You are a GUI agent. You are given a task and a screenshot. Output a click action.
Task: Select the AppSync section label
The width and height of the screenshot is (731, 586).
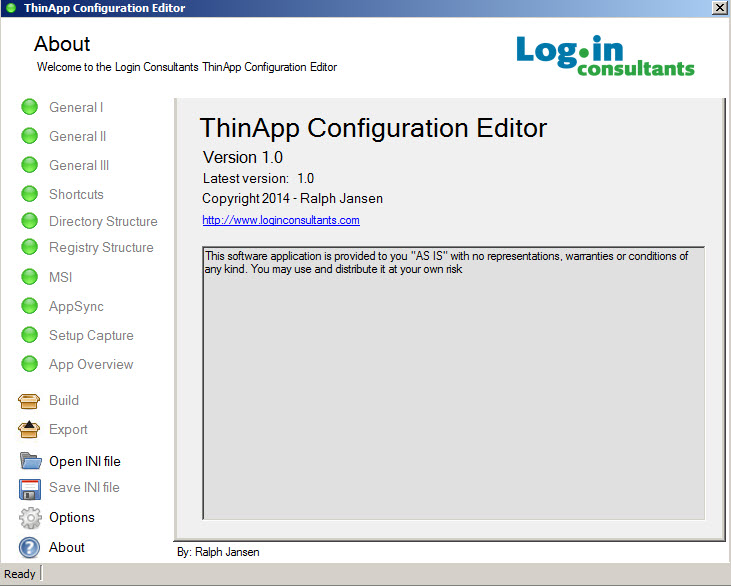pyautogui.click(x=76, y=307)
